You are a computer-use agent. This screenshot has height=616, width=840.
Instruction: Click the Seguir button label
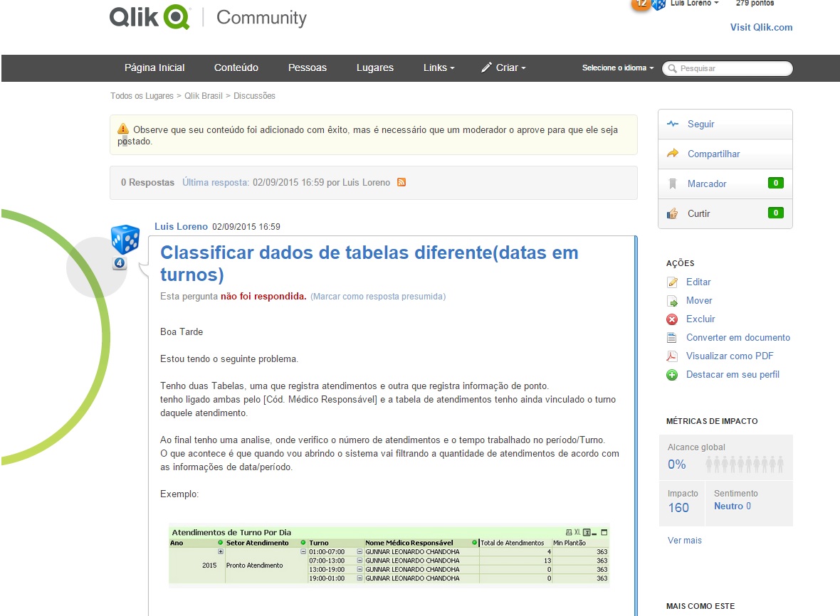tap(700, 124)
